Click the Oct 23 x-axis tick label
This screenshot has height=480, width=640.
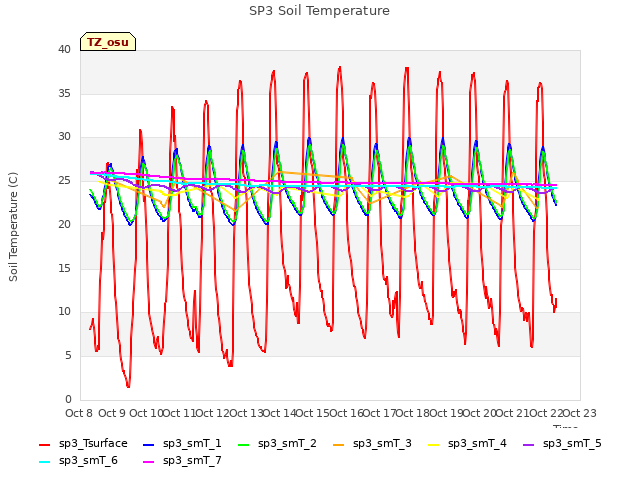point(580,413)
